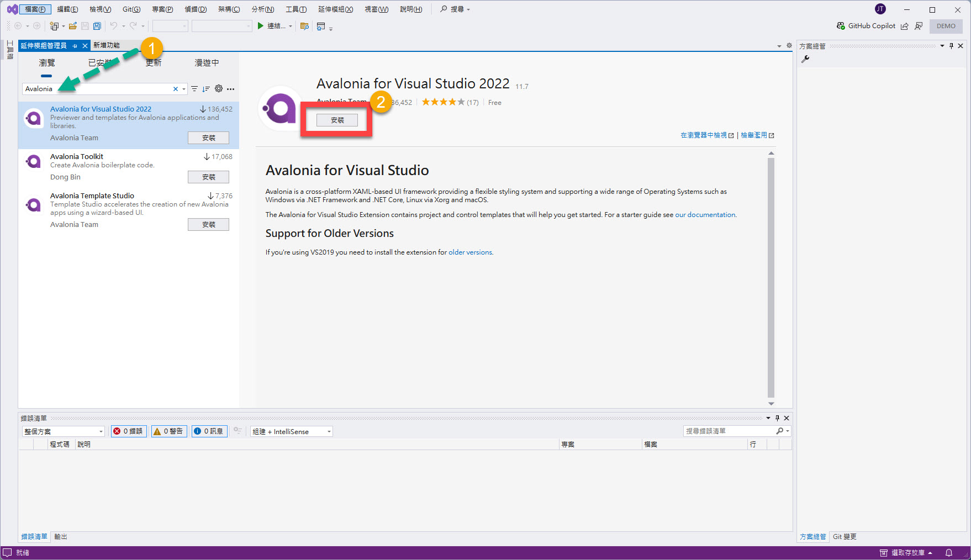Switch to the 新增功能 document tab
Screen dimensions: 971x560
pos(107,45)
